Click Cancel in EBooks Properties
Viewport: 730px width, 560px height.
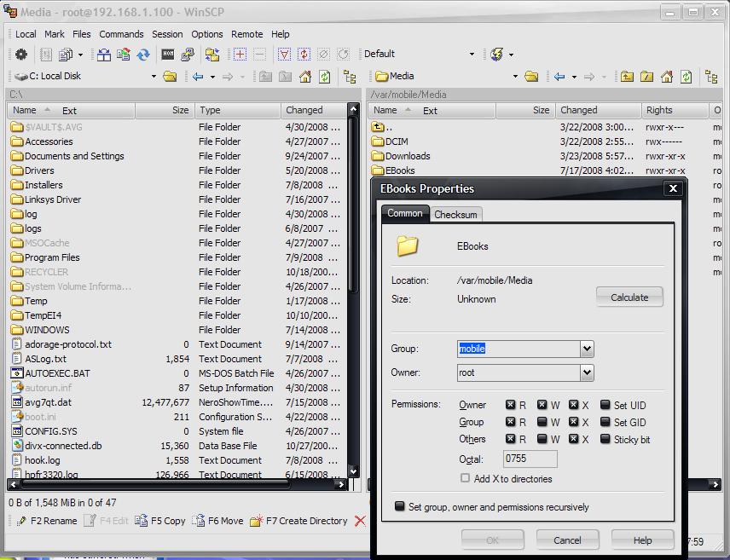pyautogui.click(x=567, y=540)
